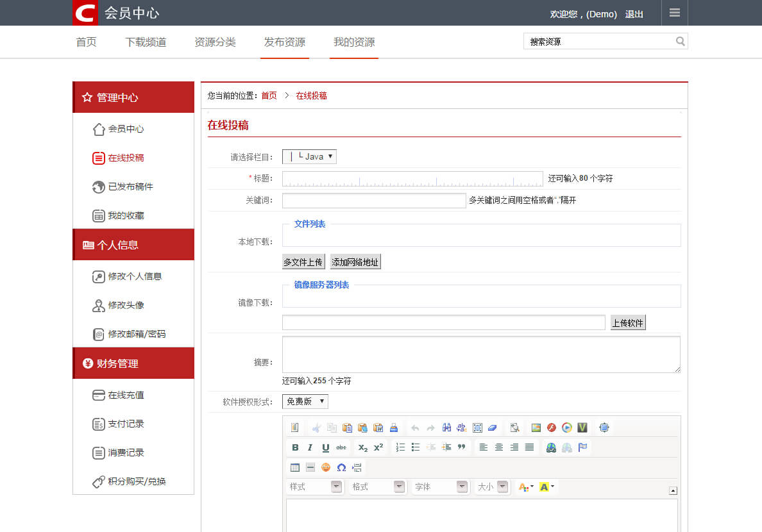Justify text in editor

tap(530, 447)
